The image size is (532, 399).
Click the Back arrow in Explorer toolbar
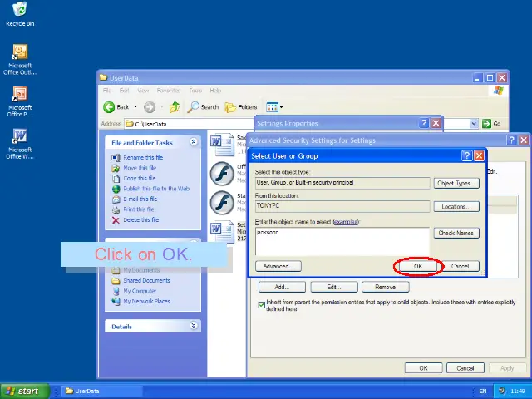[109, 107]
